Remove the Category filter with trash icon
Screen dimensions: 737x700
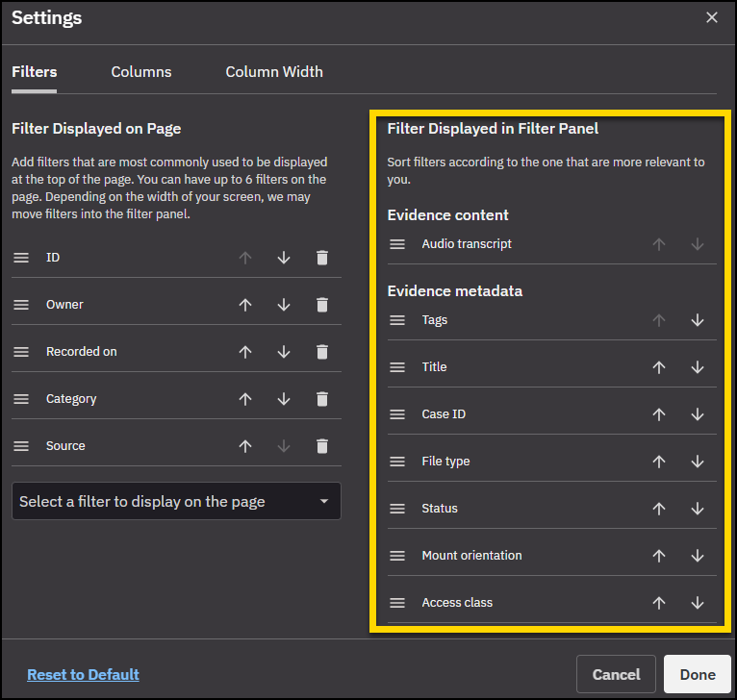pyautogui.click(x=322, y=399)
